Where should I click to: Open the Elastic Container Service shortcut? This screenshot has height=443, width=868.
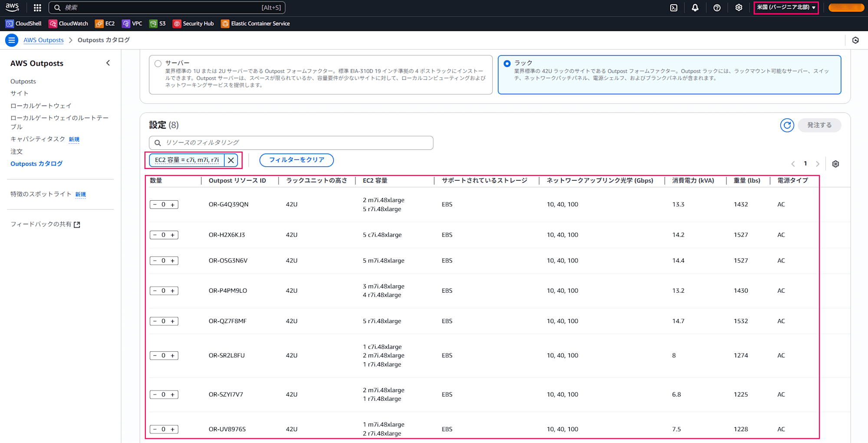256,23
